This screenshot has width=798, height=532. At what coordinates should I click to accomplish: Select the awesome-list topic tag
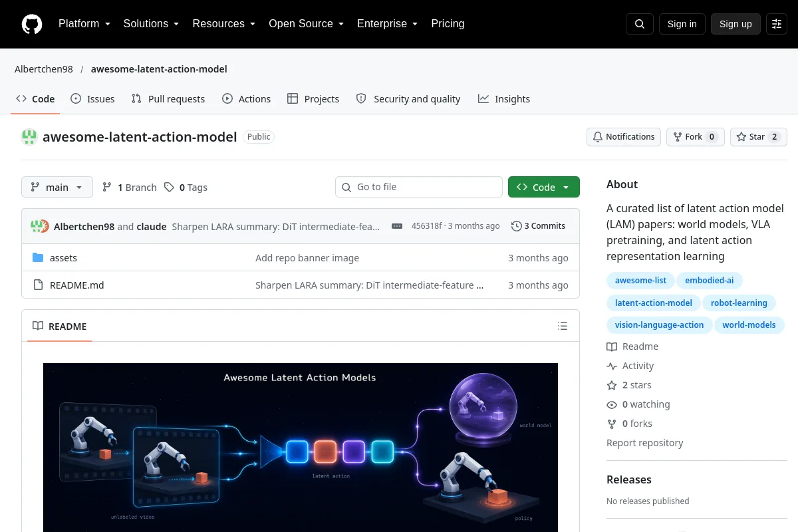(640, 281)
